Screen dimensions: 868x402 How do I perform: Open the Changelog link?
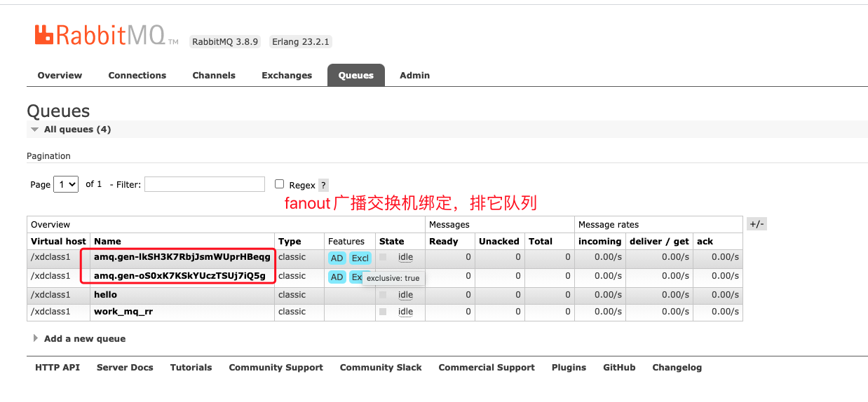(x=677, y=367)
